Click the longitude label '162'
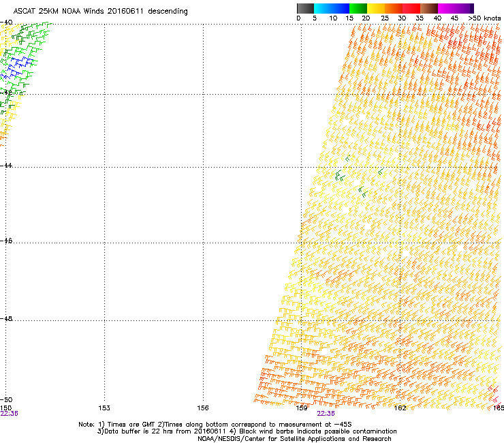This screenshot has height=443, width=504. 400,408
